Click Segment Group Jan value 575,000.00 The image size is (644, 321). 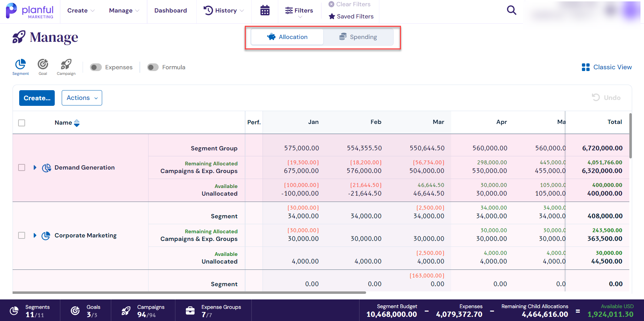301,148
